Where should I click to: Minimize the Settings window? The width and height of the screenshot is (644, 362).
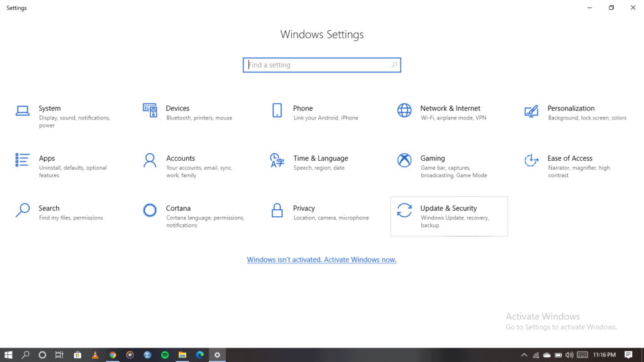click(x=590, y=8)
